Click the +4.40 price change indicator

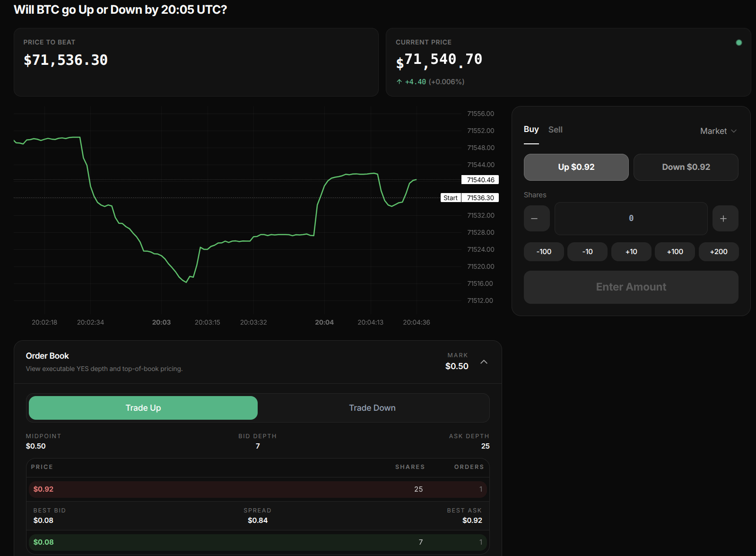point(430,82)
